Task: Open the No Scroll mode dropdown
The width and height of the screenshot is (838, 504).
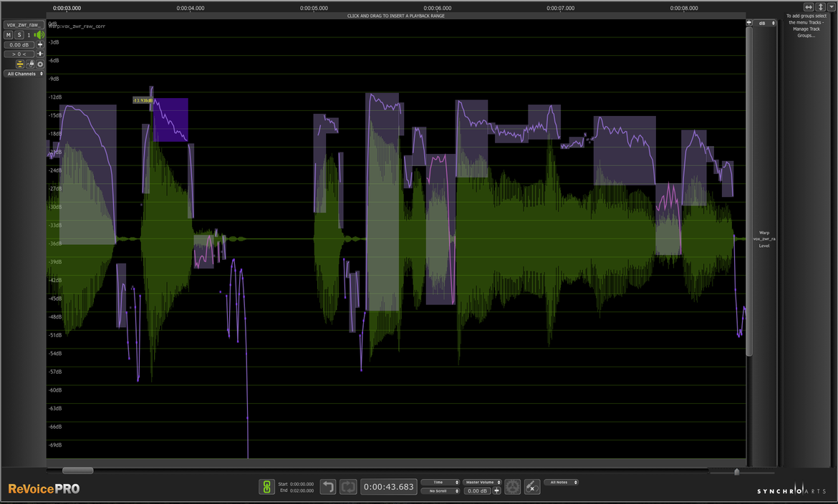Action: 440,490
